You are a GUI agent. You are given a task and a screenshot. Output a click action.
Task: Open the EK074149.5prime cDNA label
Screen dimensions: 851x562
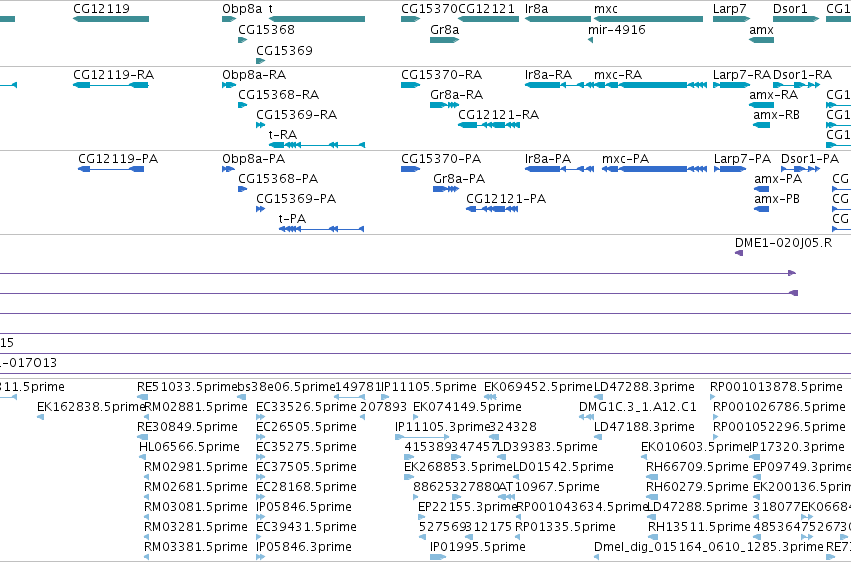tap(467, 406)
